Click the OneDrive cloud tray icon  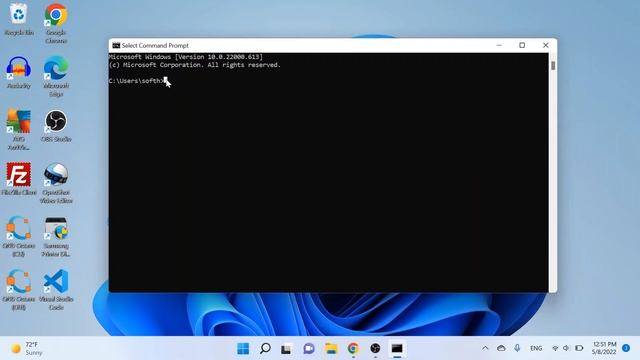click(x=501, y=348)
